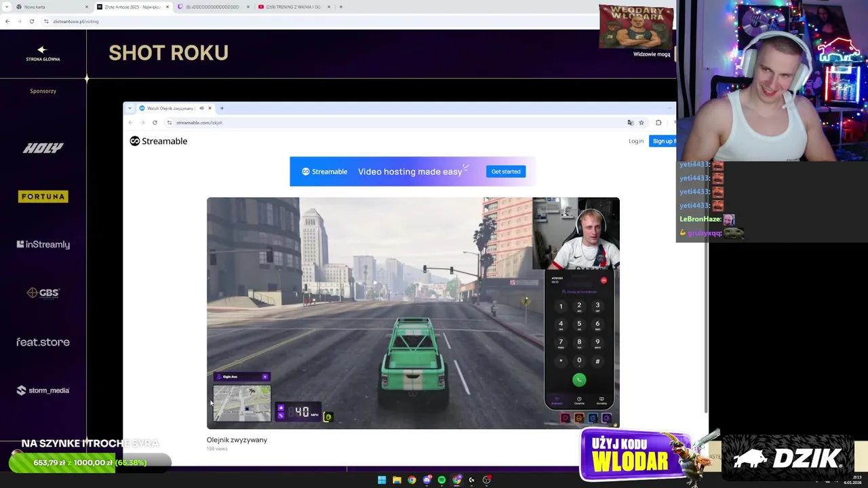
Task: Go back in the Streamable window
Action: click(130, 123)
